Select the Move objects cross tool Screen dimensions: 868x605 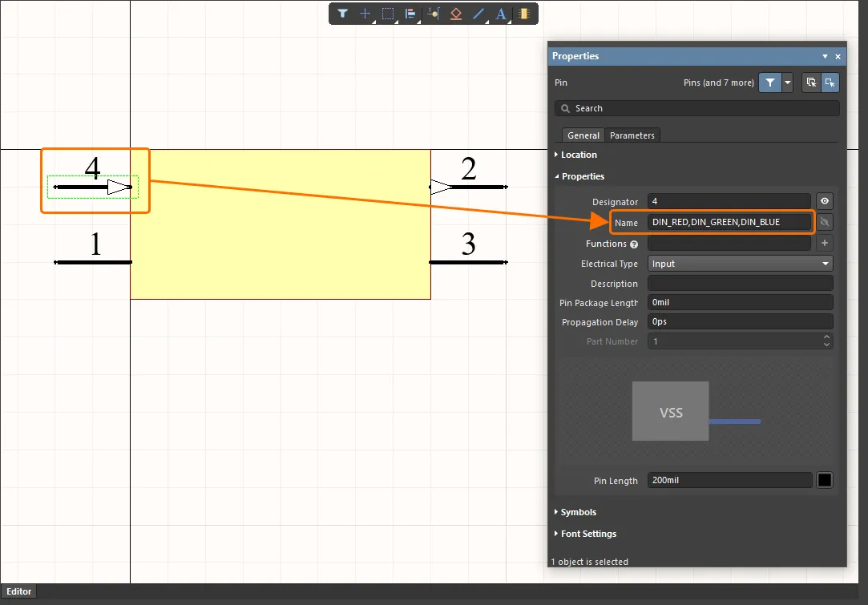[365, 14]
